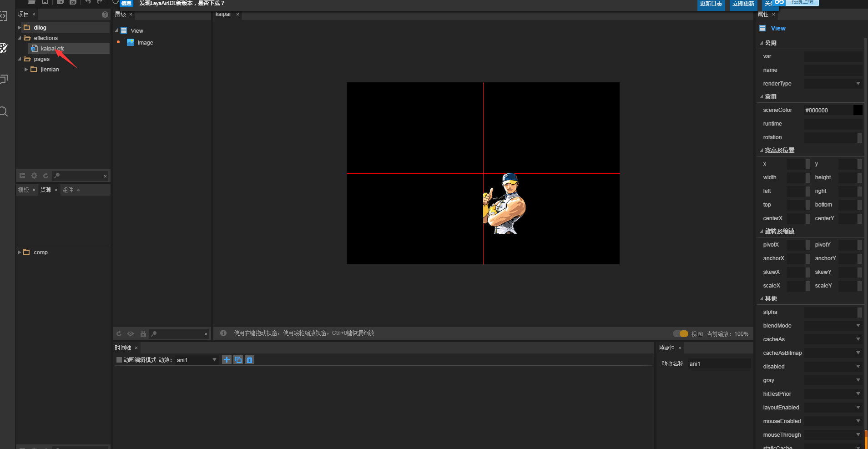This screenshot has height=449, width=868.
Task: Collapse the 公用 properties section
Action: tap(762, 43)
